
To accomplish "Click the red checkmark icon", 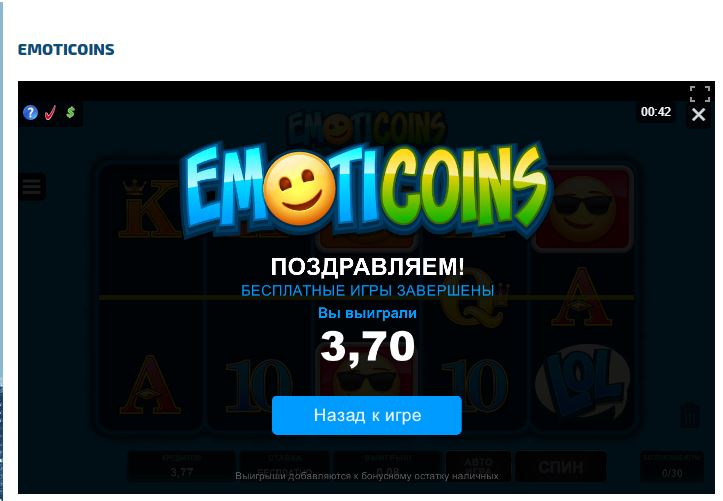I will 50,112.
